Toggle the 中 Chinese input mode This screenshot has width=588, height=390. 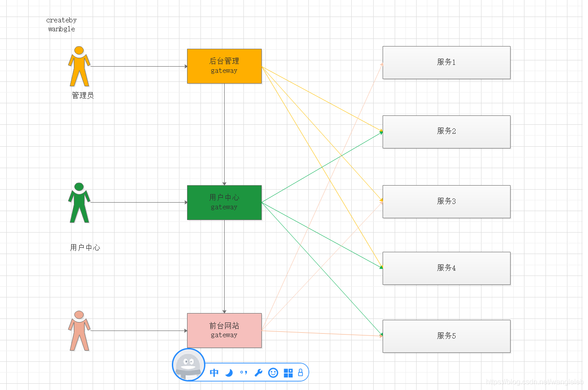click(214, 373)
